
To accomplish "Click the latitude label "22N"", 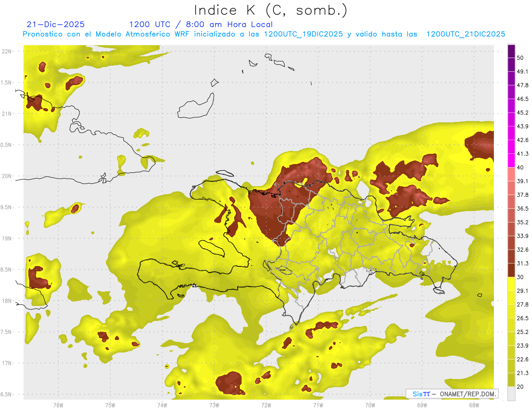I will pos(7,51).
